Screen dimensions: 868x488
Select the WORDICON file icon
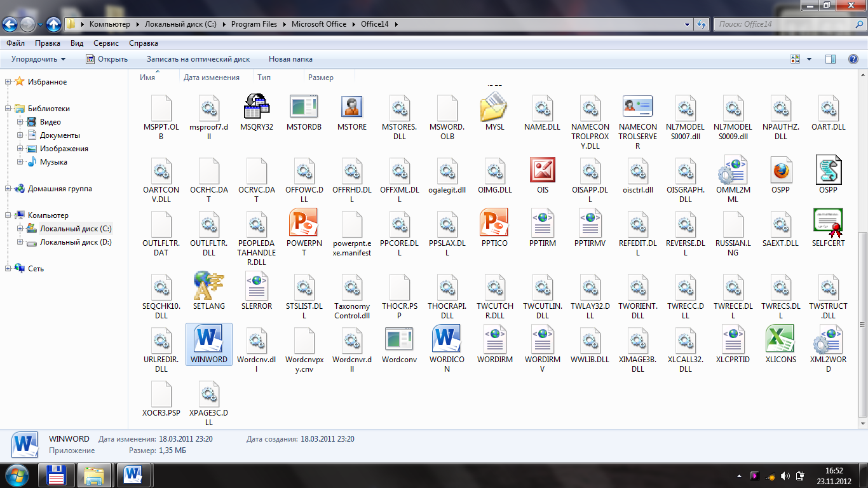447,339
